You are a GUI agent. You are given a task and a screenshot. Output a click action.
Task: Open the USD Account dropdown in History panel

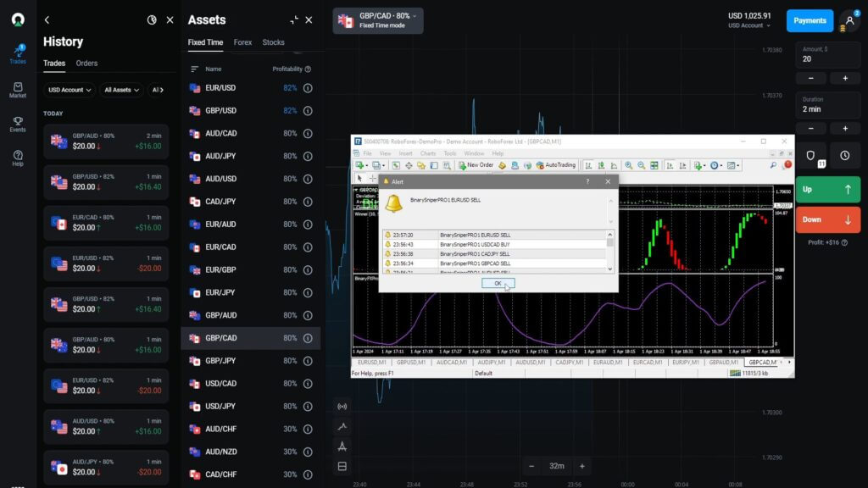pos(68,90)
